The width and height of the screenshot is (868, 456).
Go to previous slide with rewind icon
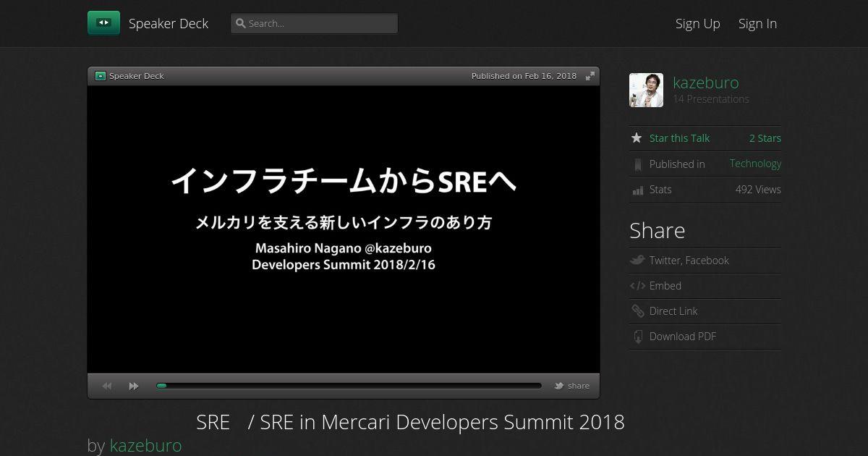[x=107, y=386]
